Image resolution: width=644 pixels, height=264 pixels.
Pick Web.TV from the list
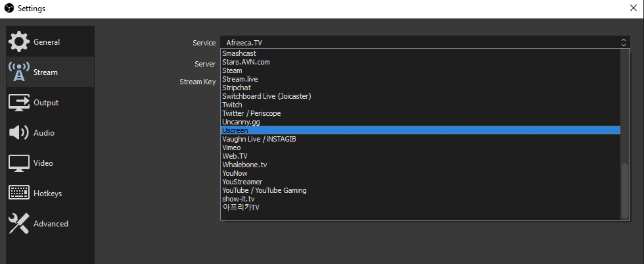420,156
